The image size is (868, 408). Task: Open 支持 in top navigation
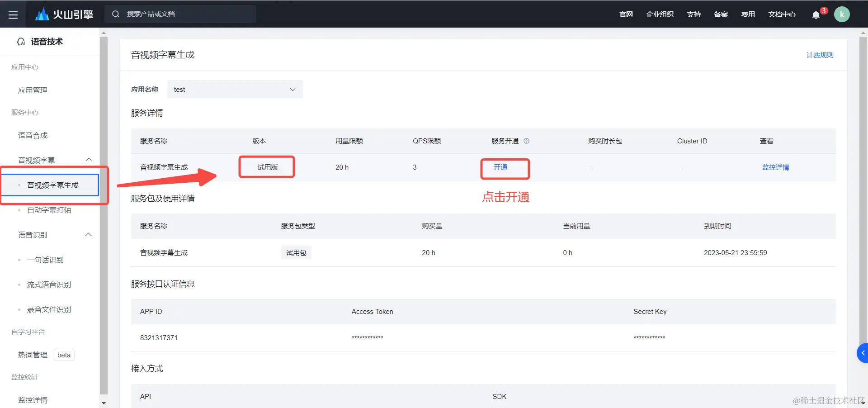694,14
